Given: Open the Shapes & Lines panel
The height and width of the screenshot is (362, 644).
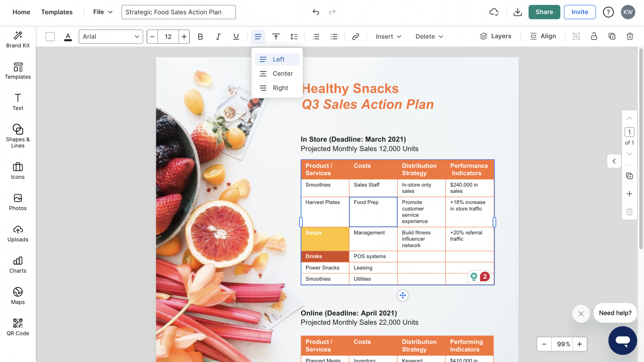Looking at the screenshot, I should tap(18, 136).
